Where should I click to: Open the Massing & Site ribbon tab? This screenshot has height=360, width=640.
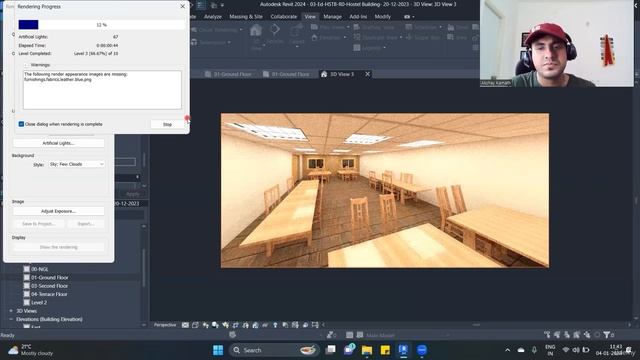point(246,17)
